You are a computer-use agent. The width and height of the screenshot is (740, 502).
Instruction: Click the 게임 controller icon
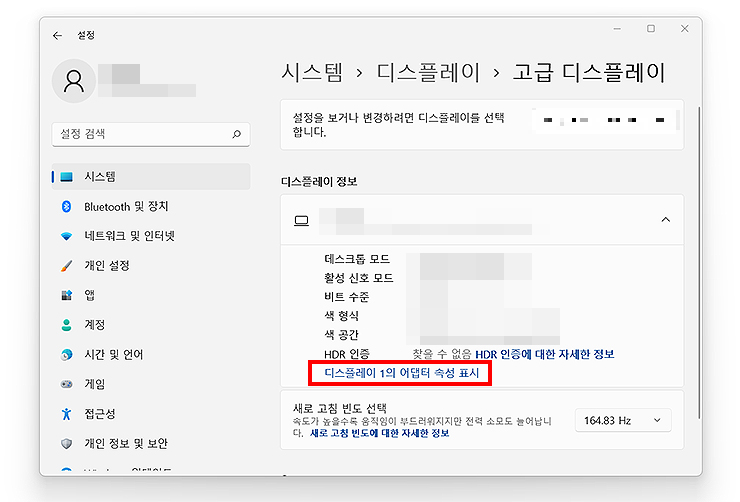coord(67,384)
